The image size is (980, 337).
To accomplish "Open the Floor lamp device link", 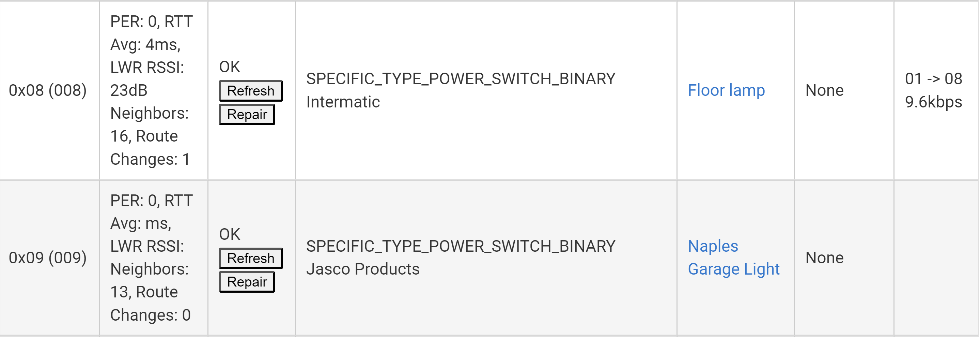I will pyautogui.click(x=726, y=90).
